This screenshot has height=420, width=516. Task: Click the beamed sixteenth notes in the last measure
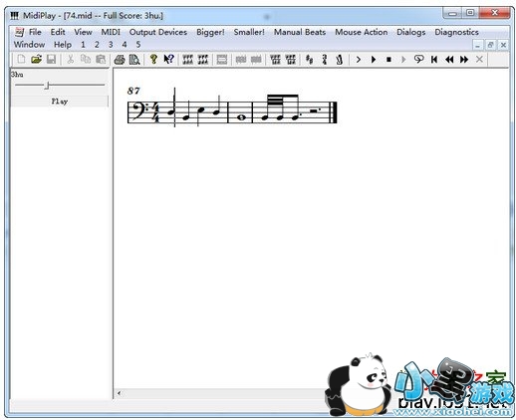tap(281, 106)
